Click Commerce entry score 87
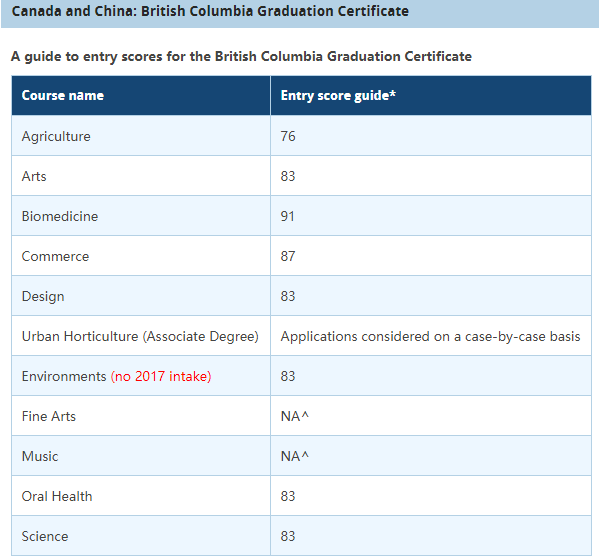The image size is (599, 560). coord(288,256)
